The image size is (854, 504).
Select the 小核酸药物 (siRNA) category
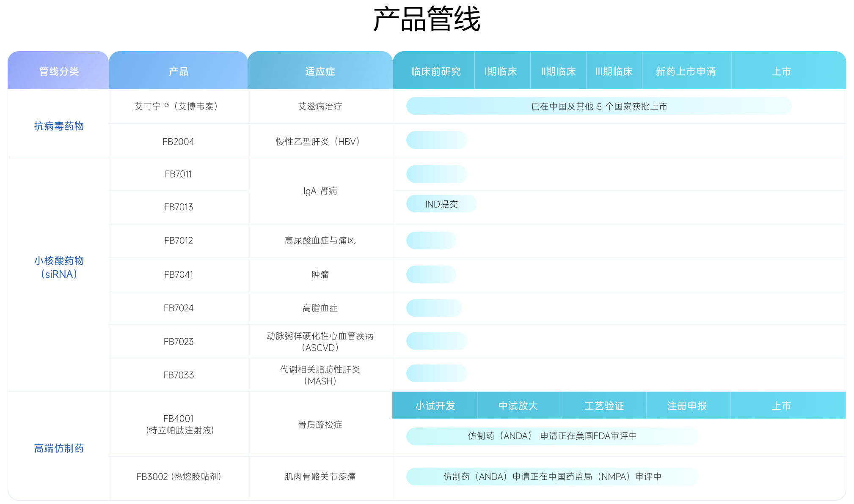coord(59,267)
